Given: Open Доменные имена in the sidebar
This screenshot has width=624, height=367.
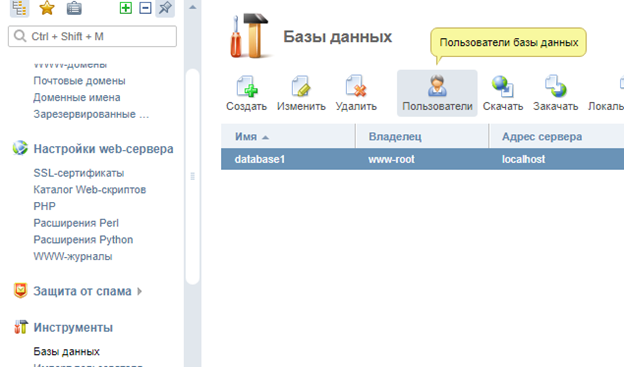Looking at the screenshot, I should click(x=76, y=98).
